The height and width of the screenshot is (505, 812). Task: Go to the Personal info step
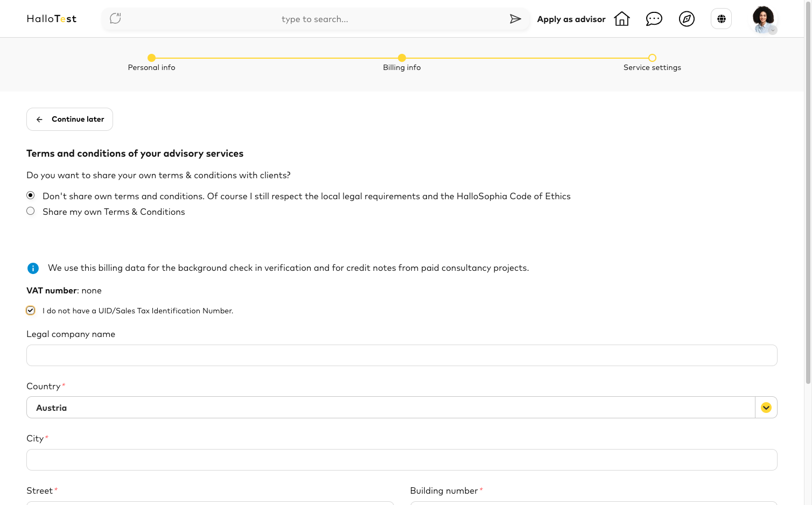pyautogui.click(x=151, y=62)
